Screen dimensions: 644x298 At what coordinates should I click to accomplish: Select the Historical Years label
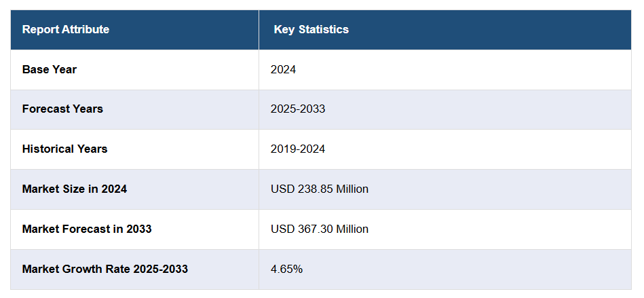click(x=64, y=149)
